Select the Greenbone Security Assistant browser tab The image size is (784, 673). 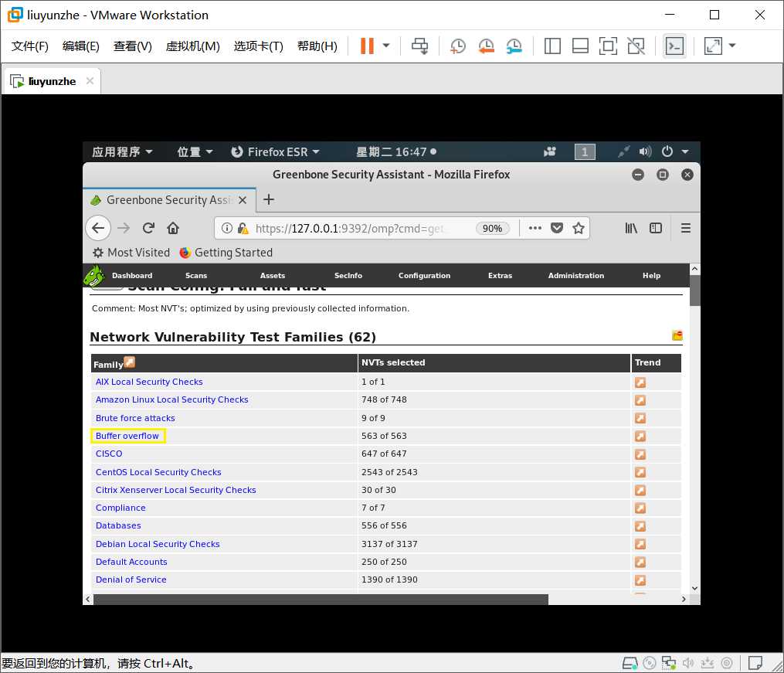pyautogui.click(x=169, y=200)
